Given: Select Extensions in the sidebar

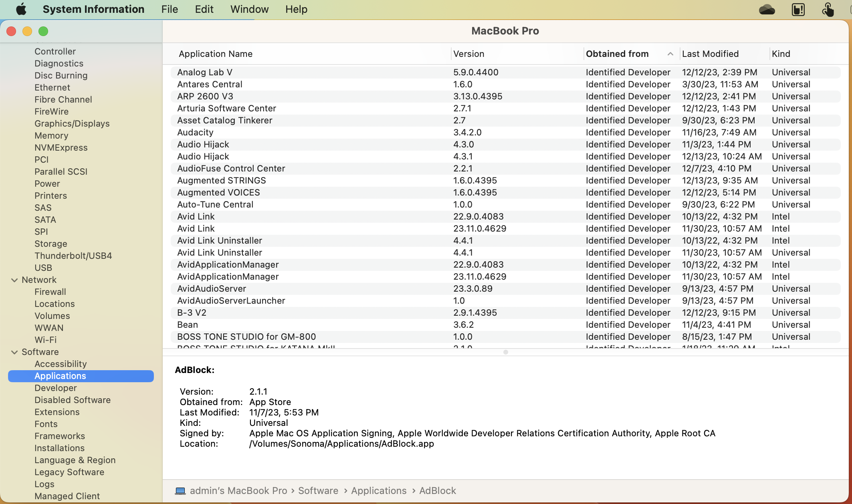Looking at the screenshot, I should coord(57,412).
